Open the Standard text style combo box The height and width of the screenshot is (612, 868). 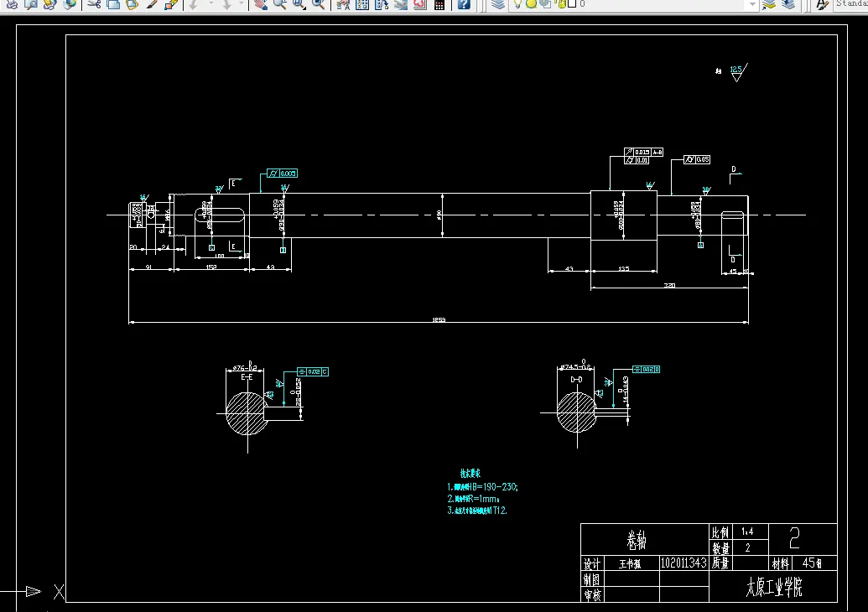[851, 4]
